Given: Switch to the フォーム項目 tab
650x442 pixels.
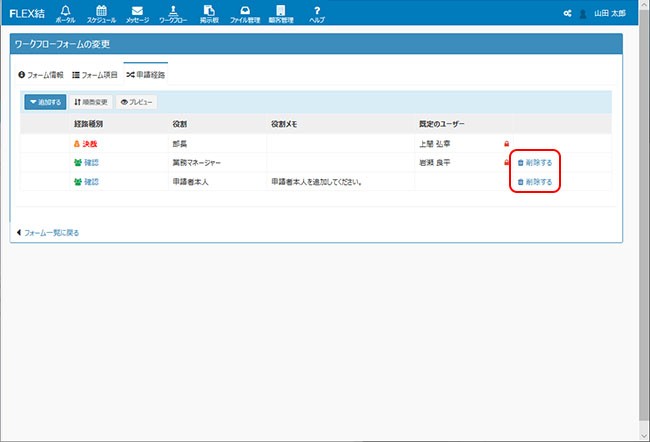Looking at the screenshot, I should pyautogui.click(x=95, y=75).
